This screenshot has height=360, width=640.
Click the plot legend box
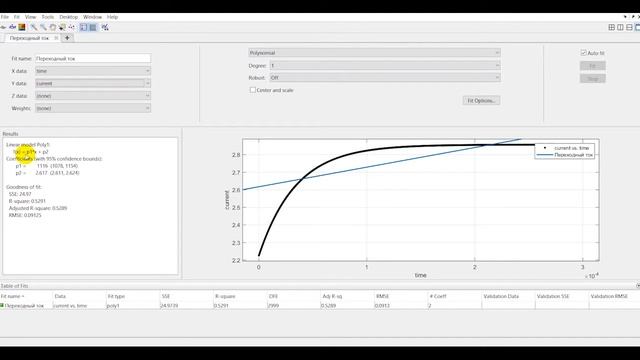coord(564,151)
